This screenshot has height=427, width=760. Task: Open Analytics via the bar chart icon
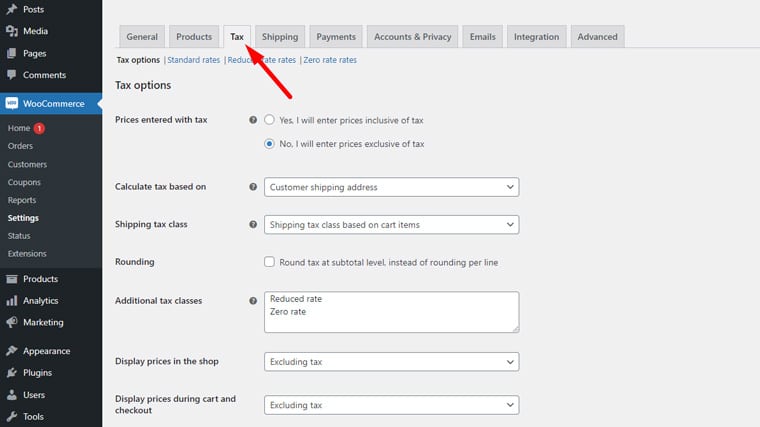(x=11, y=301)
